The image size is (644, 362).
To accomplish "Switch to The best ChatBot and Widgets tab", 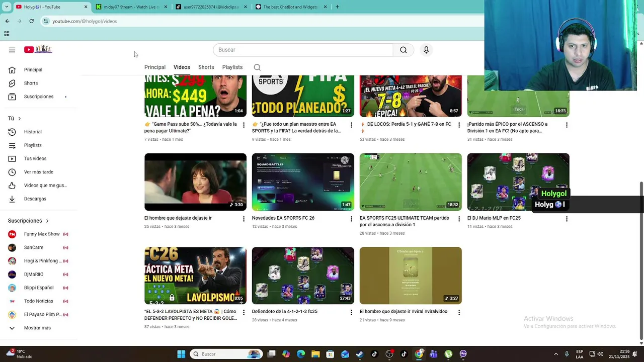I will 290,7.
